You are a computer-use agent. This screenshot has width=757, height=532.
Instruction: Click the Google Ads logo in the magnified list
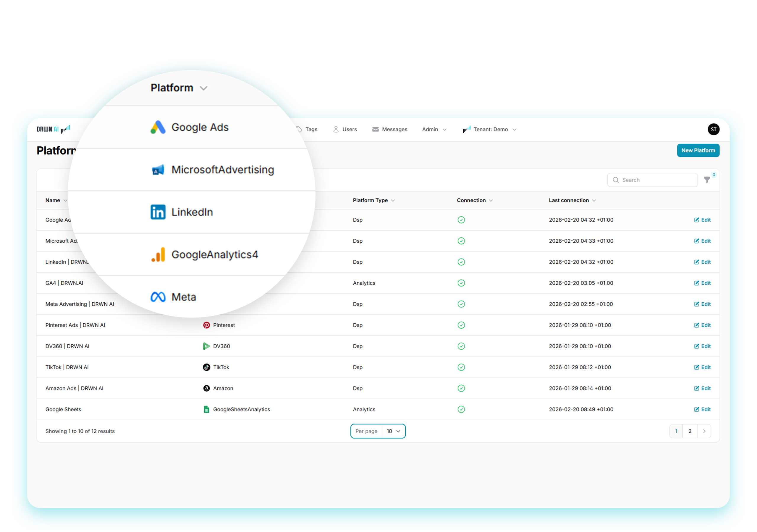click(x=158, y=127)
